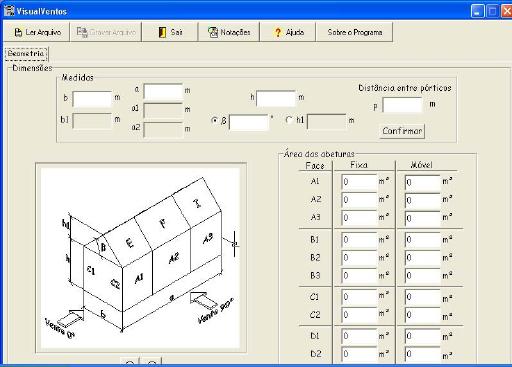The height and width of the screenshot is (367, 512).
Task: Click the A1 Fixa area field
Action: pyautogui.click(x=359, y=182)
